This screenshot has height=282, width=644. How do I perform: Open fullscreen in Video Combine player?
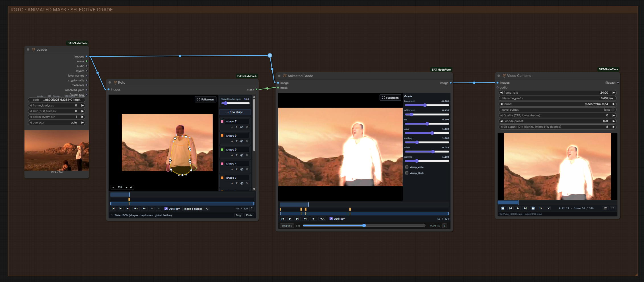(613, 208)
